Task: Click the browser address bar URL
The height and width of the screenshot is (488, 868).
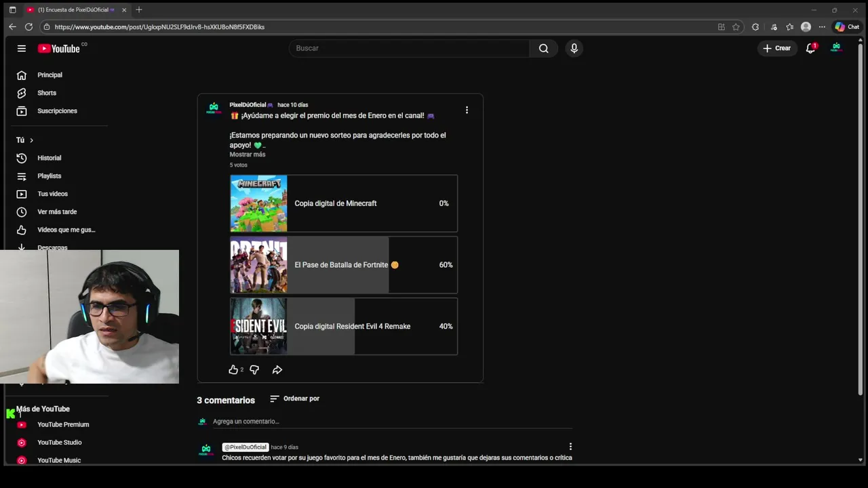Action: [159, 27]
